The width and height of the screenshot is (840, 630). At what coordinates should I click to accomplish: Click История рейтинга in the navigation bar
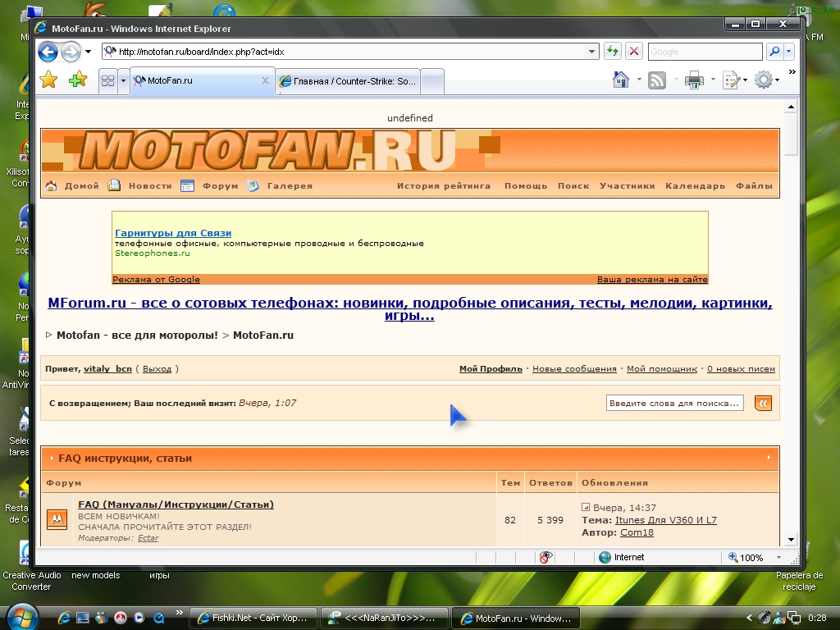coord(444,186)
